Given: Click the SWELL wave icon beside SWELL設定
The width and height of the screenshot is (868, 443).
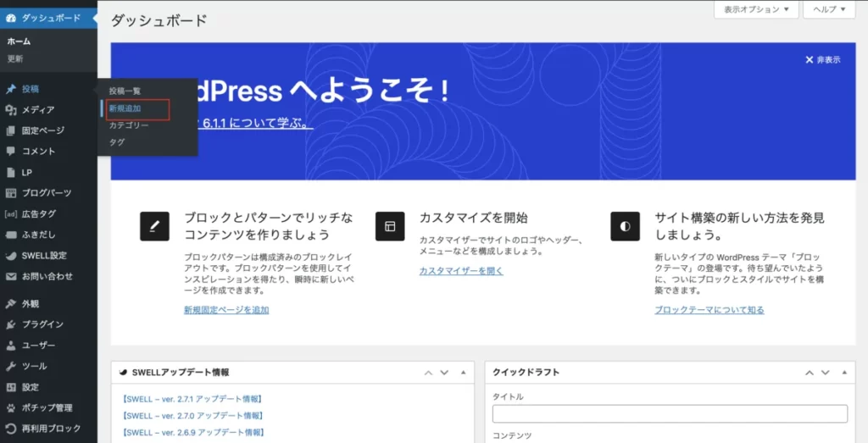Looking at the screenshot, I should (10, 256).
